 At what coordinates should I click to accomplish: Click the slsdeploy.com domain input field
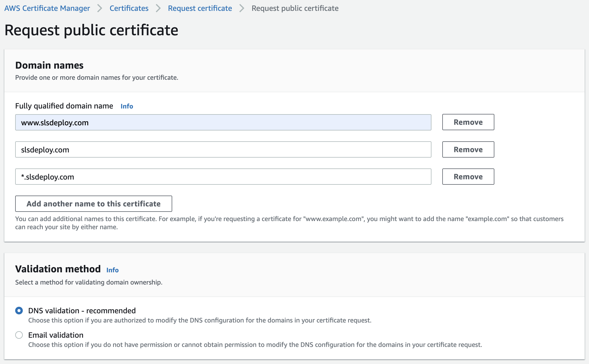click(x=223, y=149)
